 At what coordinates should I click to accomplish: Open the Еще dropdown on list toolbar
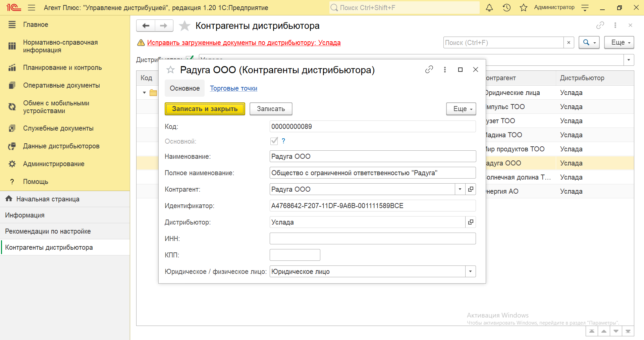click(x=619, y=43)
